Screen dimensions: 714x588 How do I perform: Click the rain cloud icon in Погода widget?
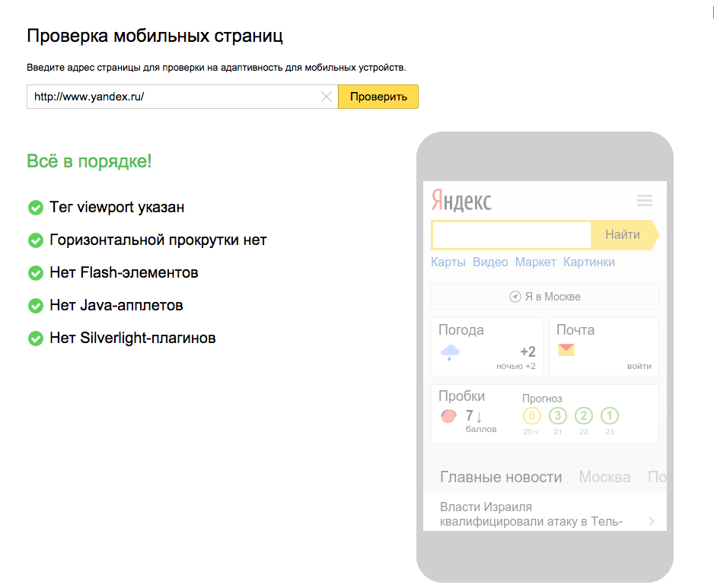(451, 351)
